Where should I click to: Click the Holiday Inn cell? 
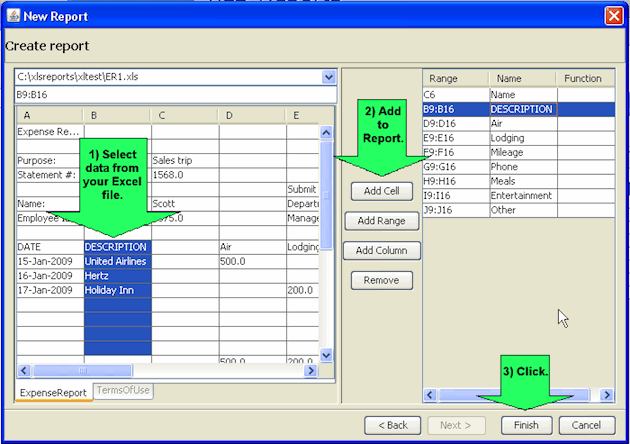point(117,291)
